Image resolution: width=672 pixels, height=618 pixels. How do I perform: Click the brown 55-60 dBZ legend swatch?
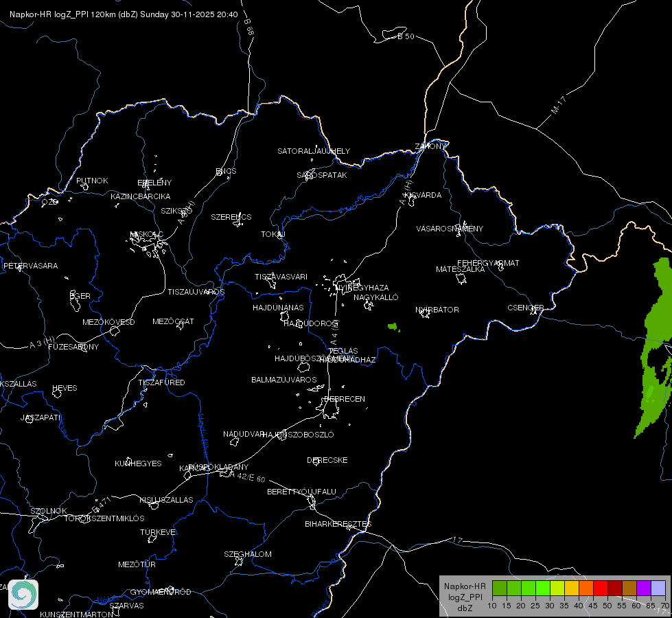pos(629,588)
